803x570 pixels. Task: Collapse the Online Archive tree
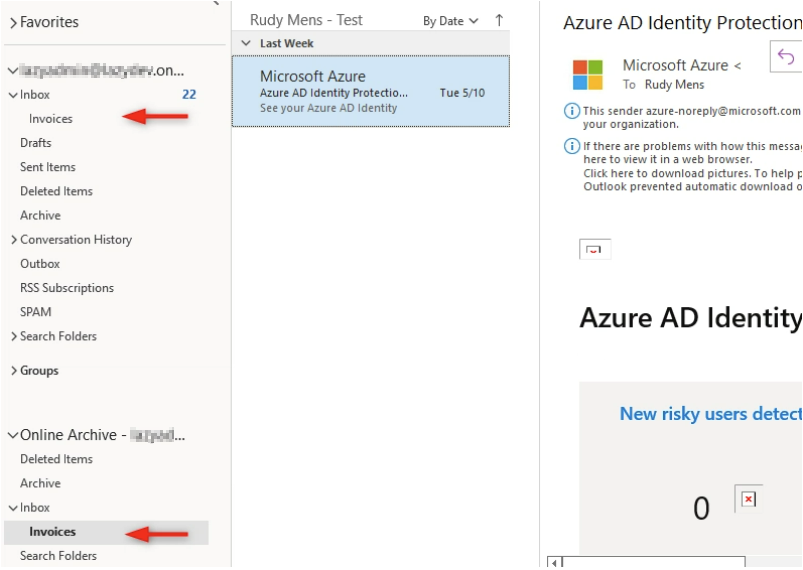(13, 435)
